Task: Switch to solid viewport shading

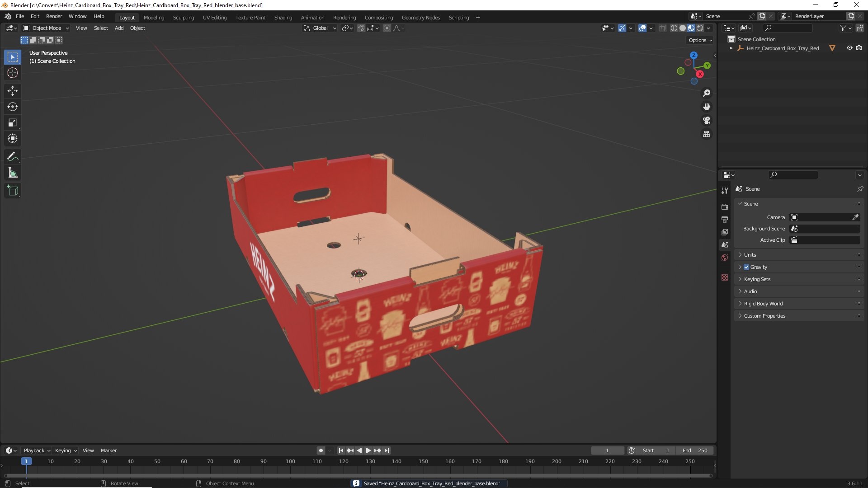Action: 683,28
